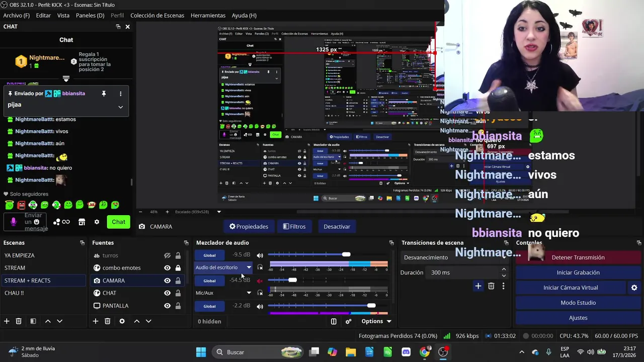Open Mic/Aux channel dropdown
The height and width of the screenshot is (362, 644).
pos(223,293)
